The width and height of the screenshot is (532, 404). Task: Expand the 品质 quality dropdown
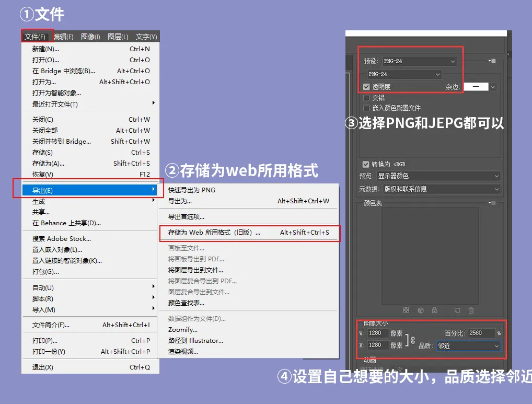click(x=468, y=346)
